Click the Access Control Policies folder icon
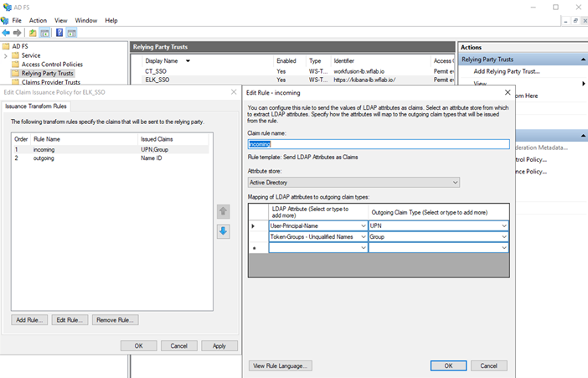Viewport: 588px width, 378px height. click(x=15, y=65)
